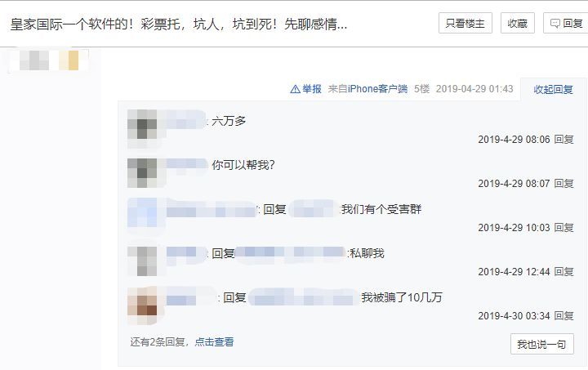Open avatar of the 我们有个受害群 commenter
The width and height of the screenshot is (588, 370).
pos(142,212)
